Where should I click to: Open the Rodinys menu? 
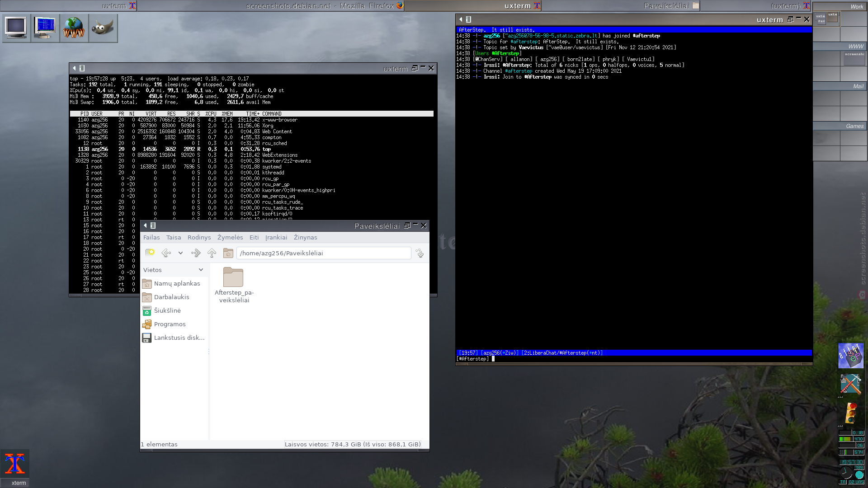(x=199, y=237)
